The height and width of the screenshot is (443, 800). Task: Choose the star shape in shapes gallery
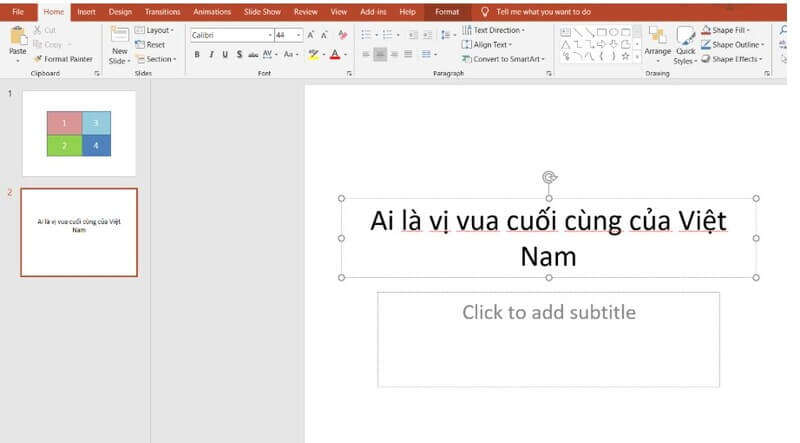pos(625,57)
